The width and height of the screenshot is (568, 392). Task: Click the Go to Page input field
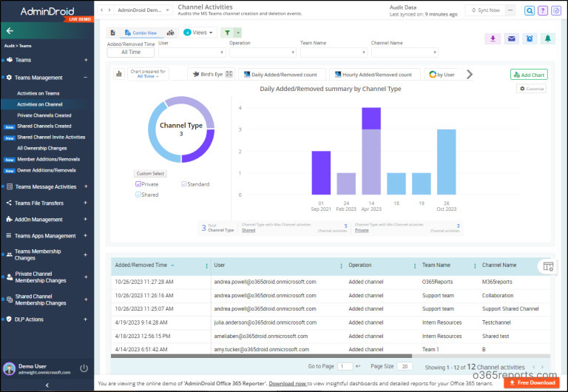(x=345, y=366)
